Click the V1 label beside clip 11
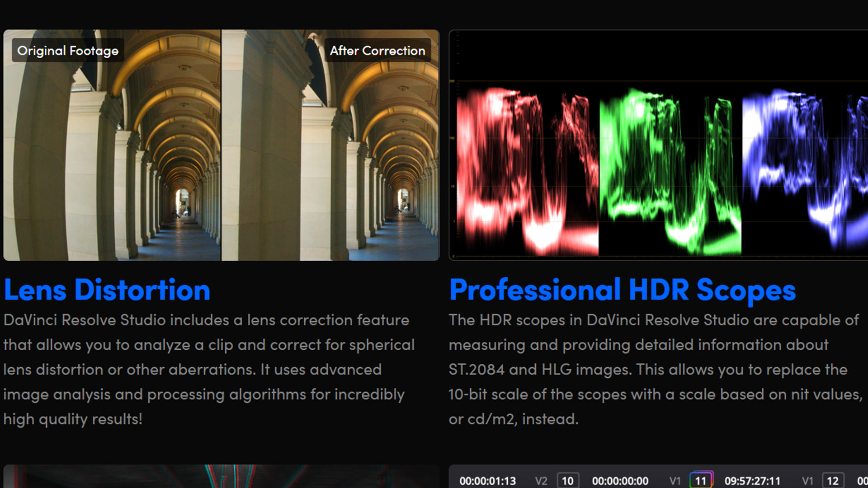Viewport: 868px width, 488px height. tap(675, 481)
